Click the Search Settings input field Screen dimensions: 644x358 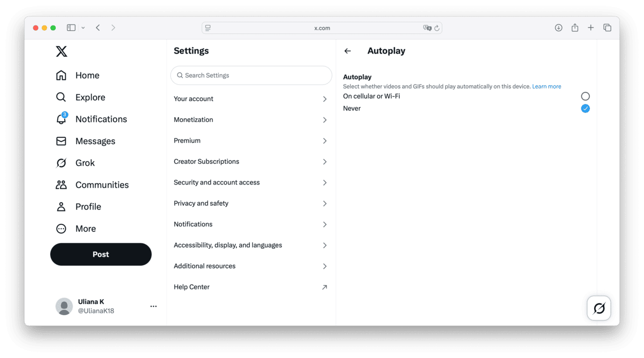[251, 75]
